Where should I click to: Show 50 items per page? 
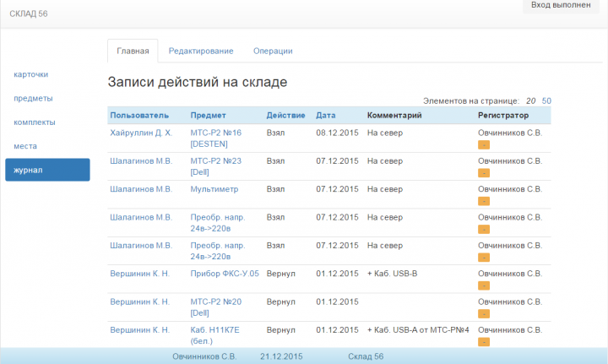[x=546, y=101]
